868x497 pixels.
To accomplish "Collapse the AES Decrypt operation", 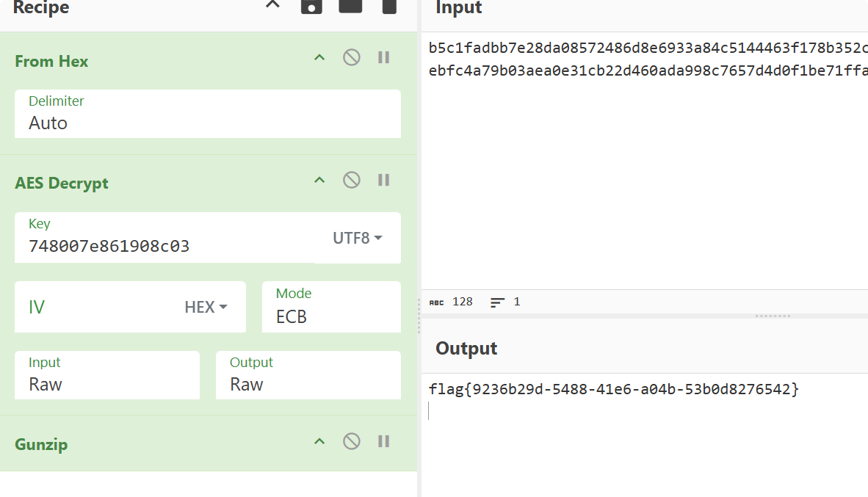I will pyautogui.click(x=319, y=180).
